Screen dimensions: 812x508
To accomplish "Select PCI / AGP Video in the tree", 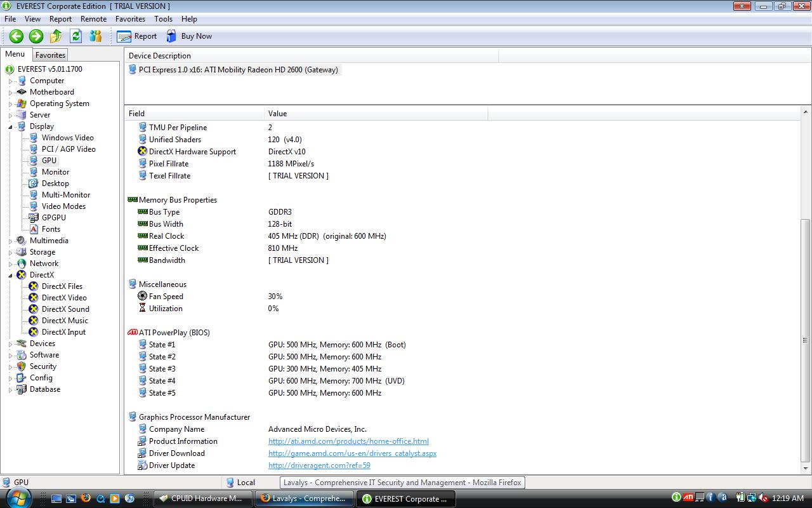I will point(69,149).
